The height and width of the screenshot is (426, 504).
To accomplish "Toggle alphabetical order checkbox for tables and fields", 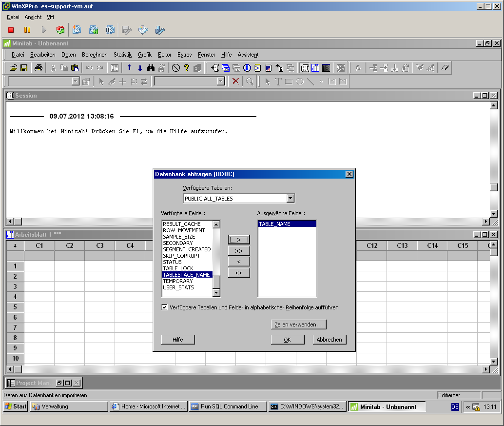I will point(165,307).
